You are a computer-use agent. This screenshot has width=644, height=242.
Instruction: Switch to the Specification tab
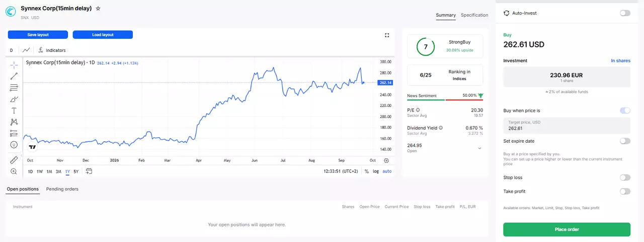(x=474, y=15)
